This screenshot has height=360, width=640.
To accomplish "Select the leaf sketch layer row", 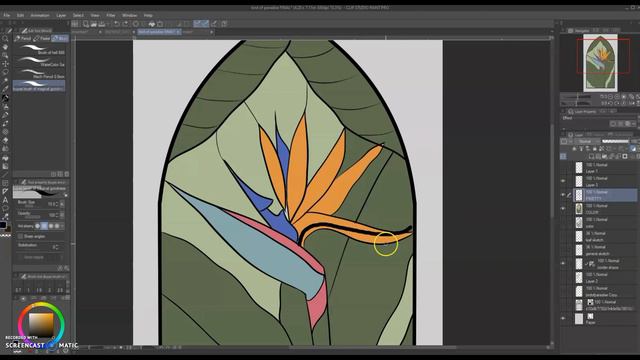I will [605, 236].
